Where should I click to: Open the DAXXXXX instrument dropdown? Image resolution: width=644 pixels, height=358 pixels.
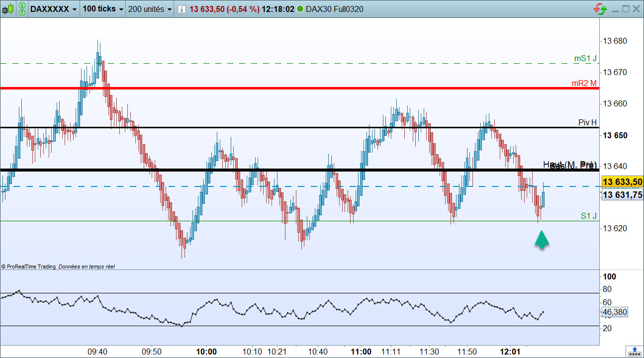[x=54, y=9]
